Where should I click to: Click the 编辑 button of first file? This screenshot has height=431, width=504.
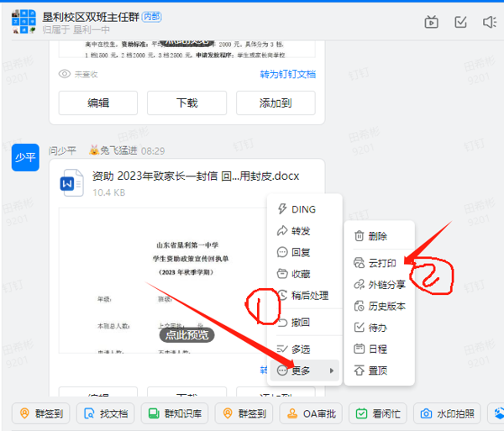(x=98, y=102)
